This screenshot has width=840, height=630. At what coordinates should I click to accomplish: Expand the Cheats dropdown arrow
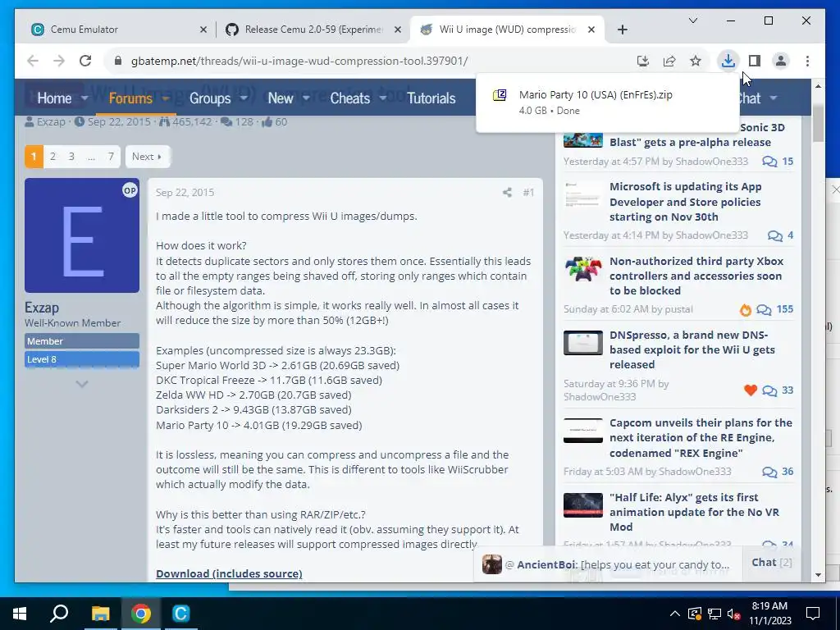coord(382,98)
